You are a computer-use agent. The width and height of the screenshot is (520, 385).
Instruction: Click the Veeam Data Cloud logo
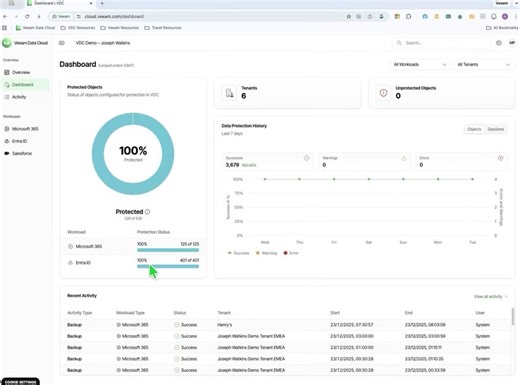(x=7, y=43)
